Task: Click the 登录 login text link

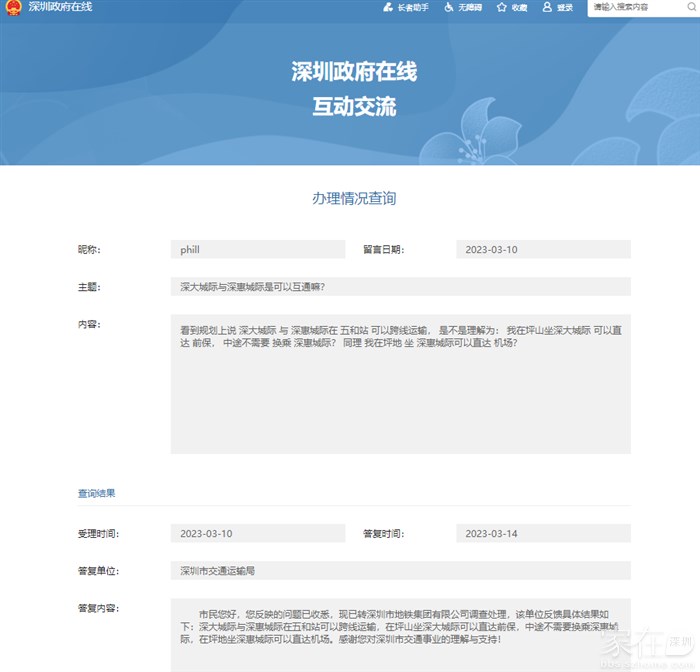Action: [x=565, y=7]
